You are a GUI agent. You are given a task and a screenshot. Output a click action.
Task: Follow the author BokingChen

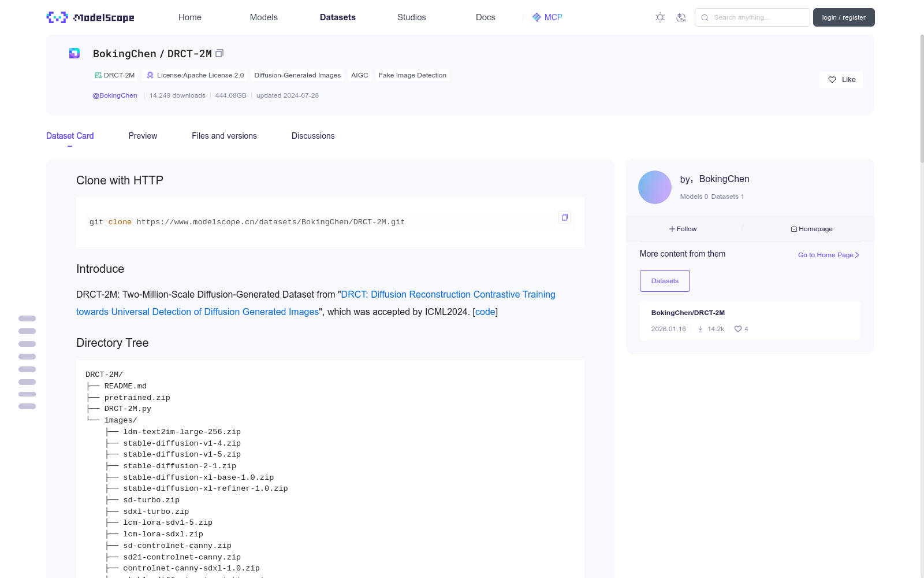[x=683, y=229]
